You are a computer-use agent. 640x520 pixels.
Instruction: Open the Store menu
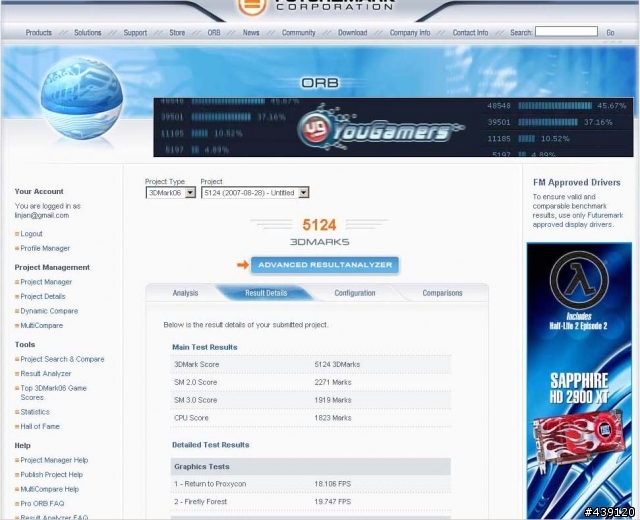click(177, 33)
